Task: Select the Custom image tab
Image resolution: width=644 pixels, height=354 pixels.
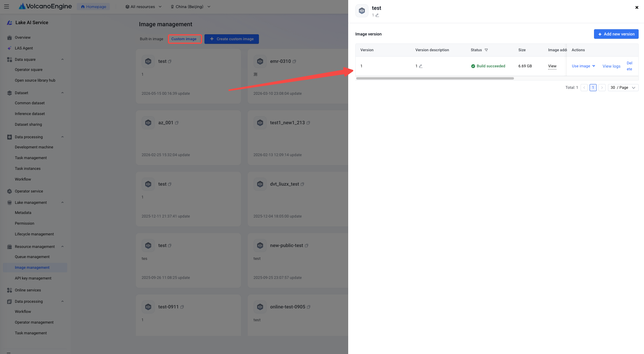Action: pyautogui.click(x=184, y=39)
